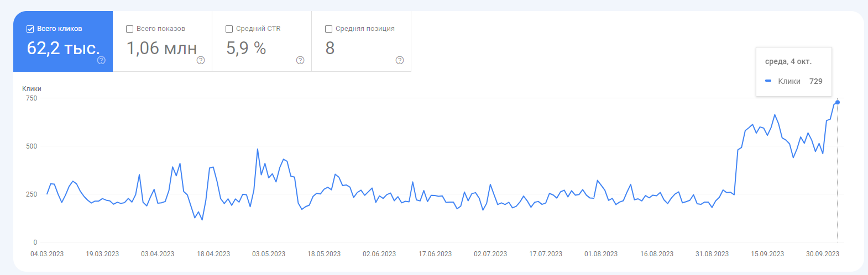
Task: Click the 17.07.2023 date label
Action: pos(546,254)
